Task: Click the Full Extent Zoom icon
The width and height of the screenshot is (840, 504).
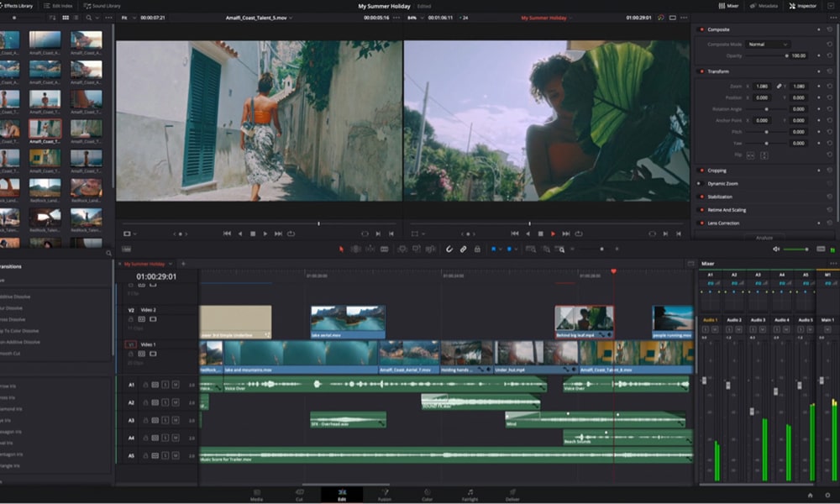Action: coord(531,249)
